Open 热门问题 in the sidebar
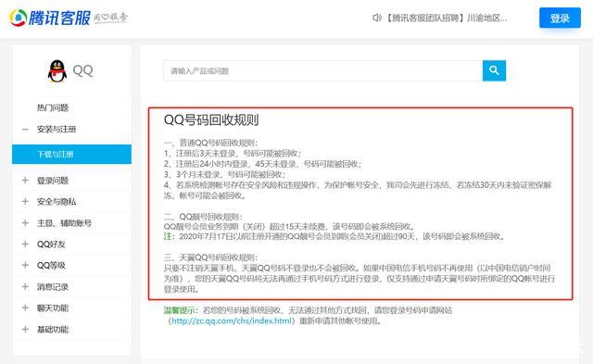Viewport: 593px width, 364px height. tap(53, 107)
